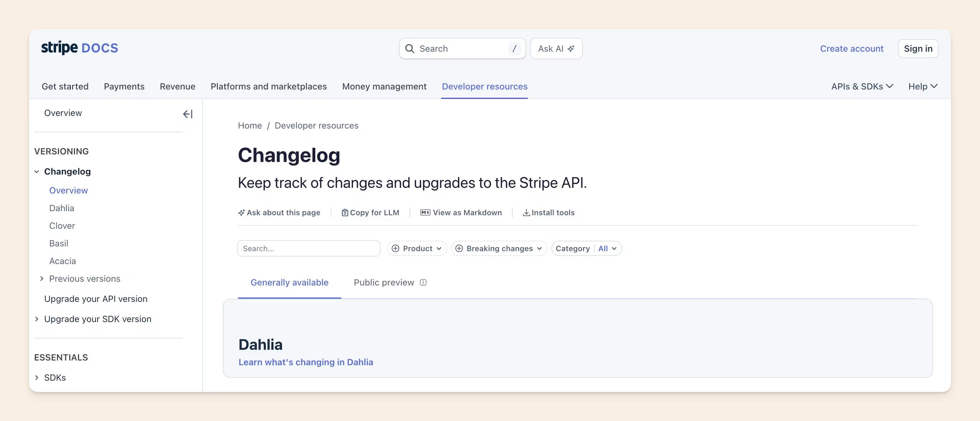
Task: Open the Clover sidebar entry
Action: tap(62, 226)
